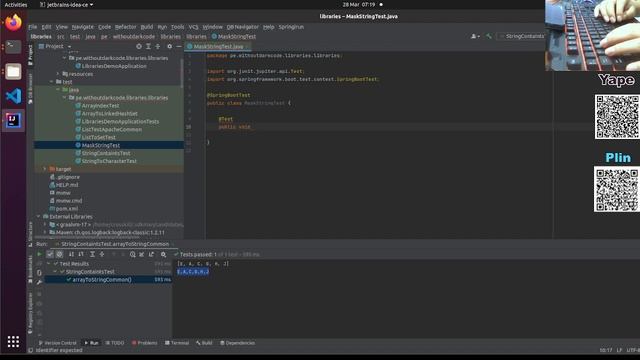Select pom.xml in project tree

(x=67, y=209)
